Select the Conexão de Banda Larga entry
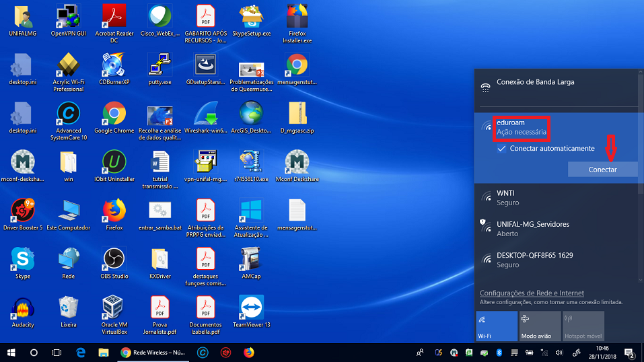Image resolution: width=644 pixels, height=362 pixels. [556, 87]
